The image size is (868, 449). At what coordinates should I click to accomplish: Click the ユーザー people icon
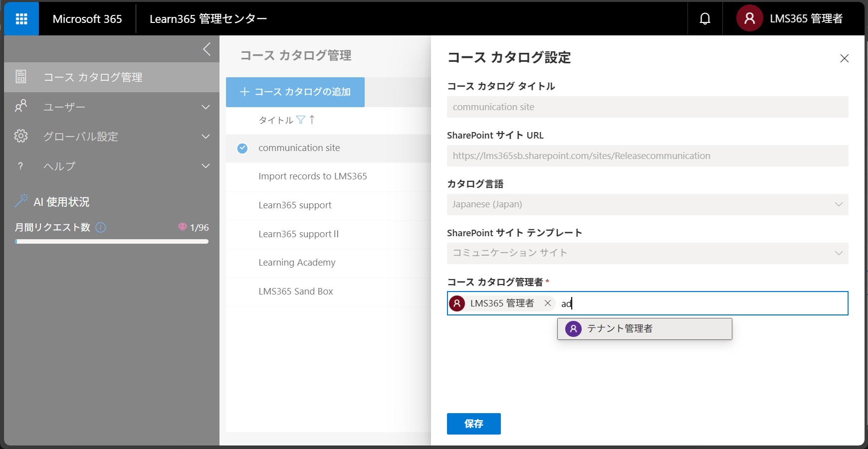[21, 106]
